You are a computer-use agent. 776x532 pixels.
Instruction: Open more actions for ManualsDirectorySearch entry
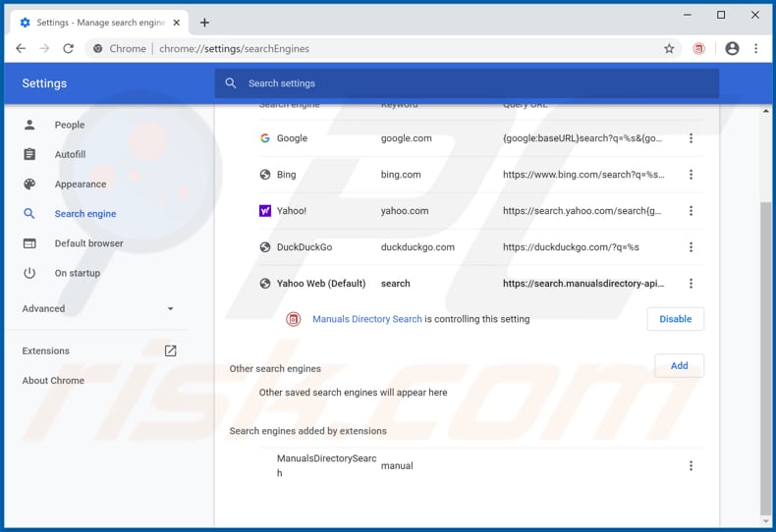pos(691,466)
